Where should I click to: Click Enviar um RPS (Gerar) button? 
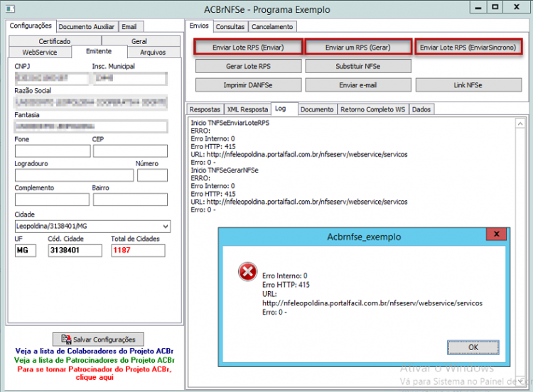(x=358, y=48)
